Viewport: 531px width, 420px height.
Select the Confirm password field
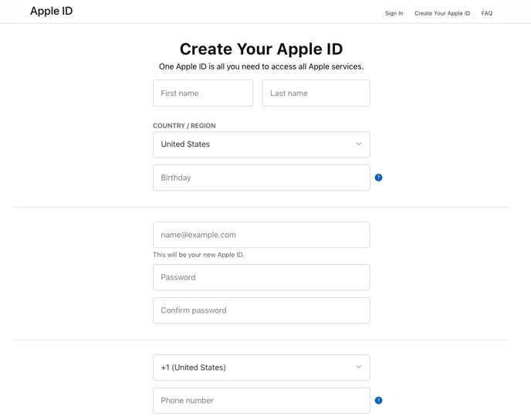click(x=261, y=310)
